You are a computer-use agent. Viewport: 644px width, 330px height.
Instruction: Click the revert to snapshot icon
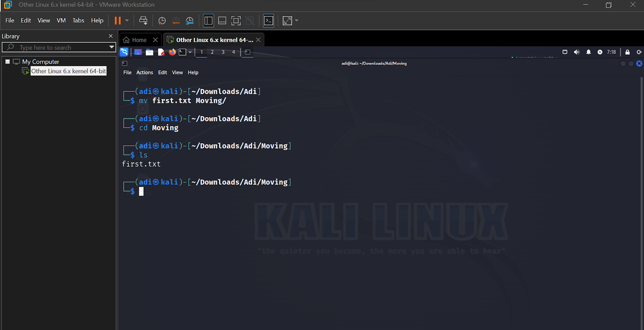coord(176,21)
